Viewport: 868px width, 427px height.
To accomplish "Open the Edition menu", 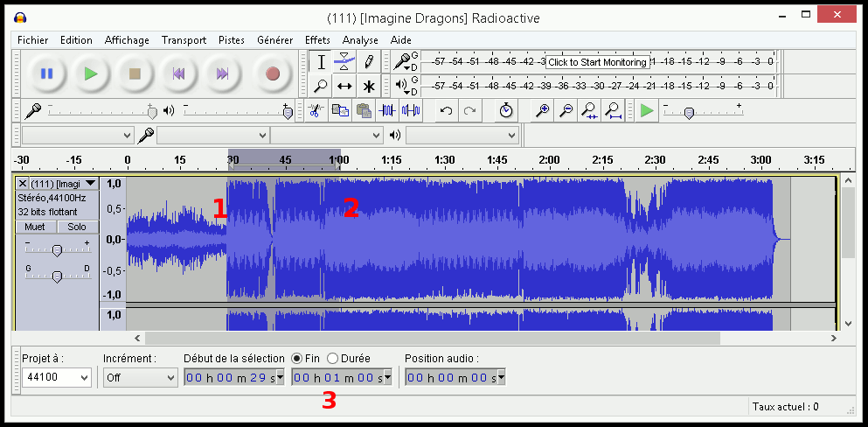I will [x=76, y=40].
